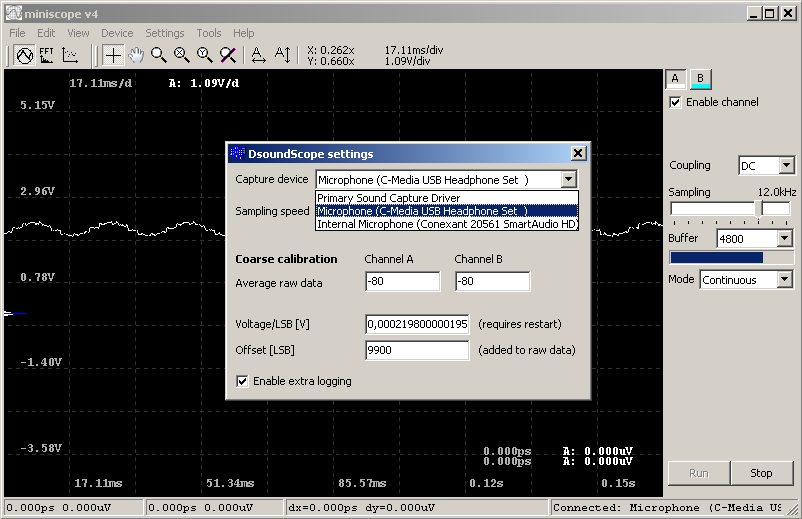Screen dimensions: 802x519
Task: Open the Mode Continuous dropdown
Action: pos(784,280)
